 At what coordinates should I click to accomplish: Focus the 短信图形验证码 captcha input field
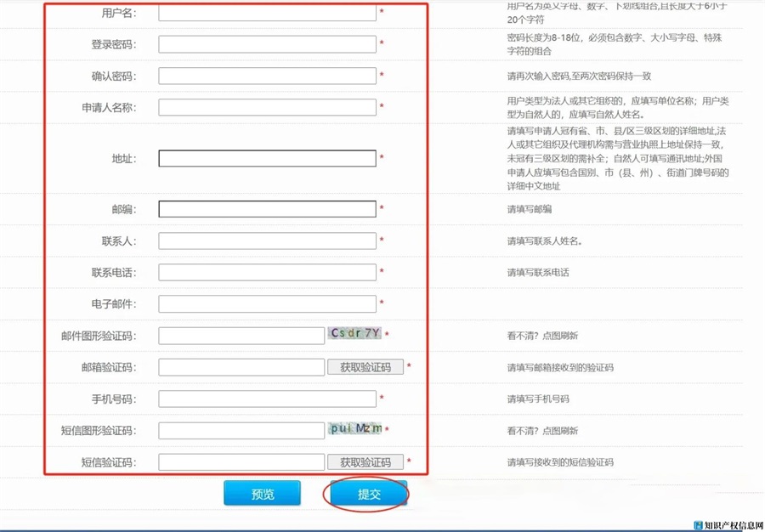click(x=241, y=431)
